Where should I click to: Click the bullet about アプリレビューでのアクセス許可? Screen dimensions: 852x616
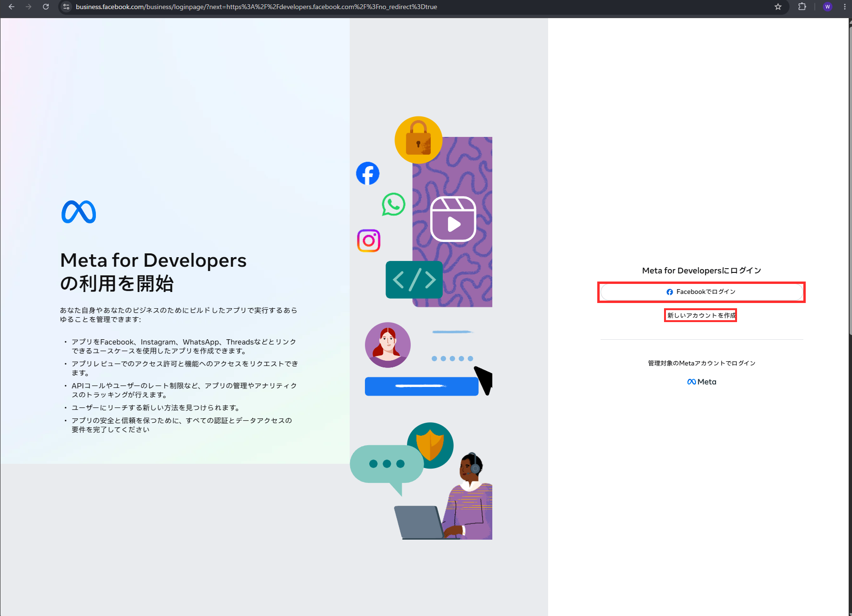[185, 368]
